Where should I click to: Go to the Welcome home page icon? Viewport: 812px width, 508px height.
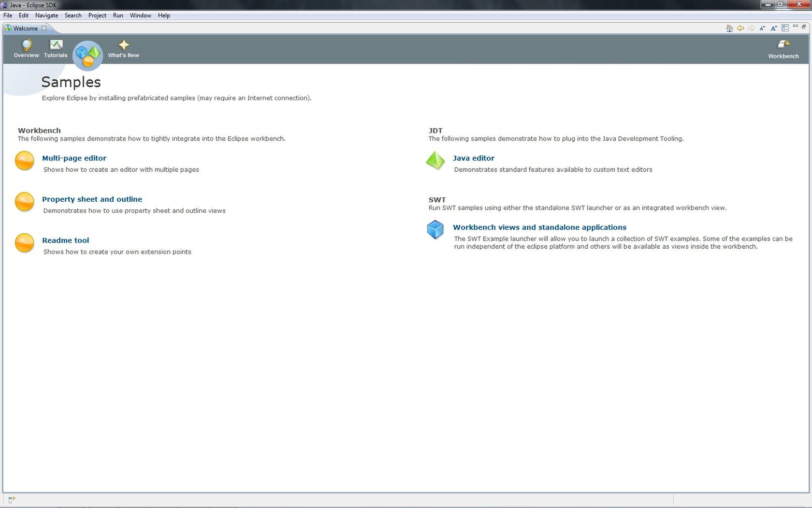pos(729,28)
